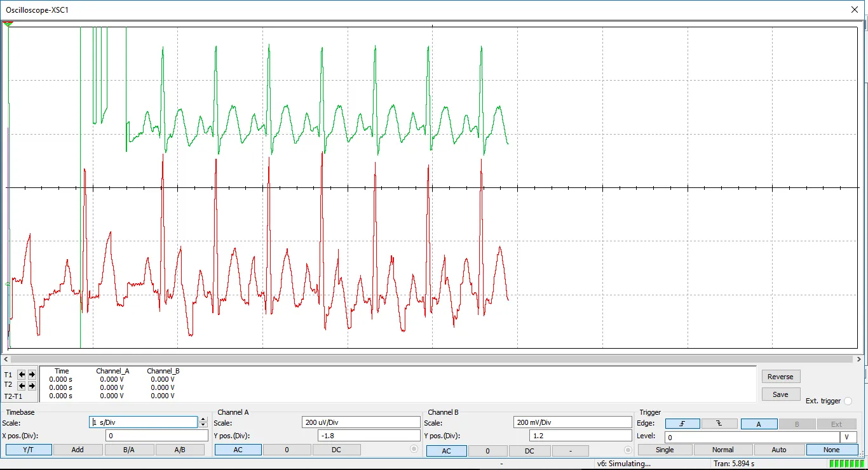Open the trigger level V unit selector

(x=848, y=438)
